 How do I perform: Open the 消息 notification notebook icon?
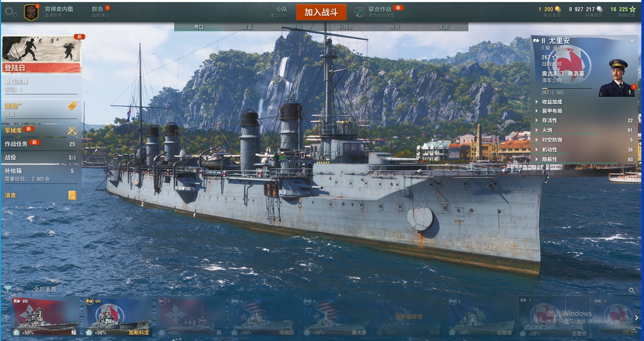72,195
